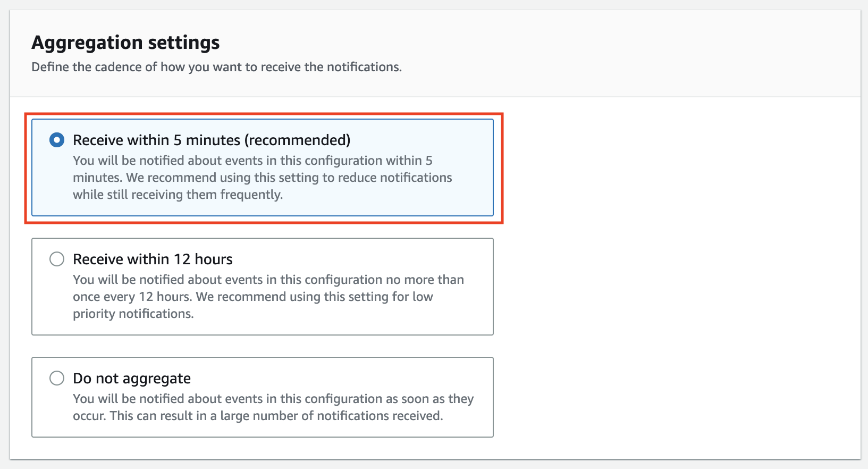Image resolution: width=868 pixels, height=469 pixels.
Task: Click the 'Define the cadence' description line
Action: (x=216, y=67)
